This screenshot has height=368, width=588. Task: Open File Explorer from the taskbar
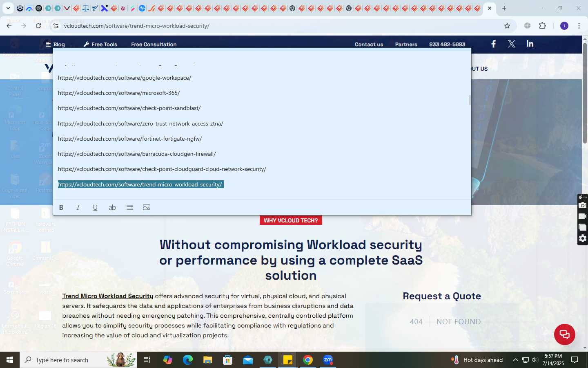(x=208, y=360)
